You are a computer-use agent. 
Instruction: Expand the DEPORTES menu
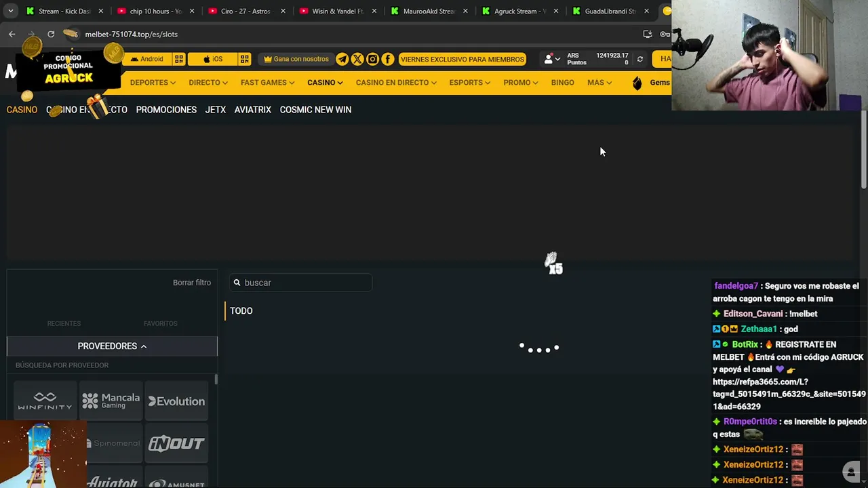coord(153,83)
